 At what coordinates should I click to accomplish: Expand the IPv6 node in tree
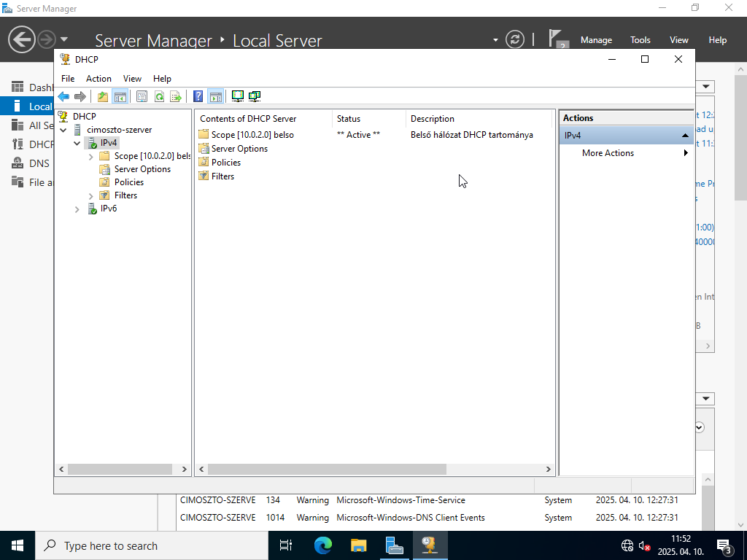tap(77, 209)
